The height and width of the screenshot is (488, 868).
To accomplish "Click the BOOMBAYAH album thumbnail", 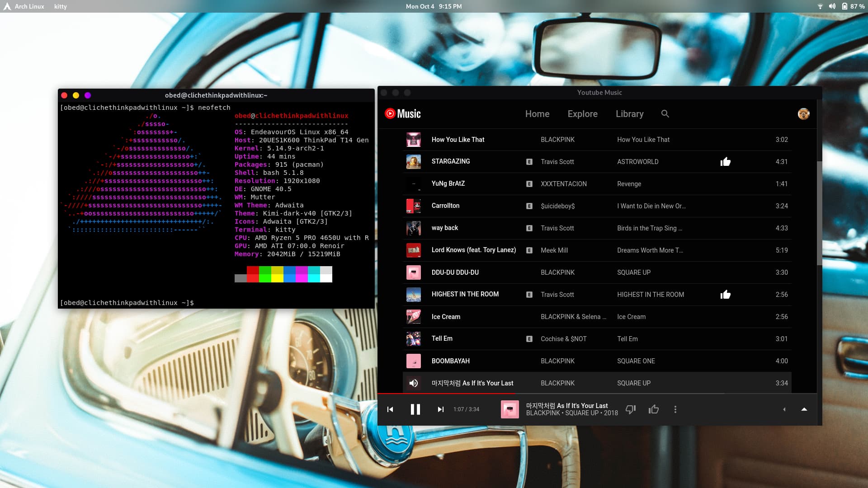I will [x=413, y=361].
